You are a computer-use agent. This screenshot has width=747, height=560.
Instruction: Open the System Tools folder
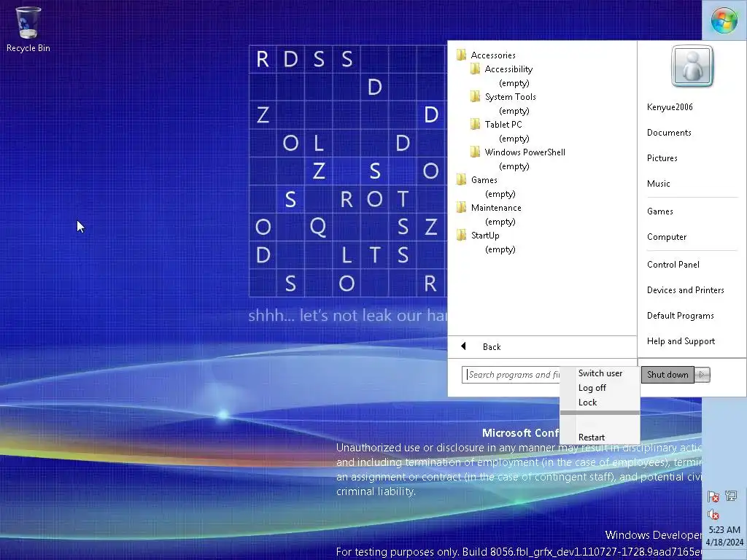click(510, 97)
